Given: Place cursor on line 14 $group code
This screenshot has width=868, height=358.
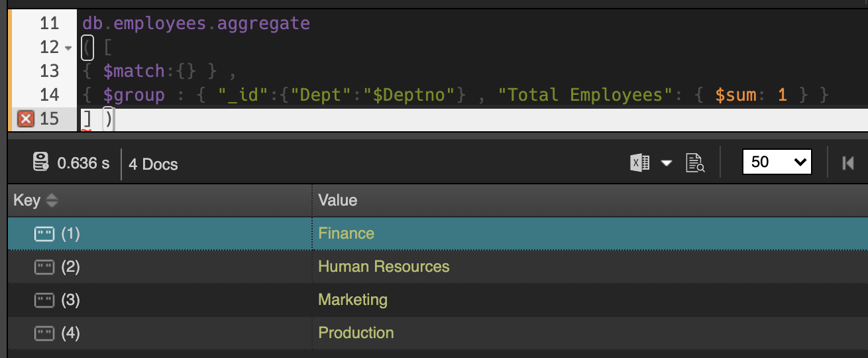Looking at the screenshot, I should (x=134, y=95).
